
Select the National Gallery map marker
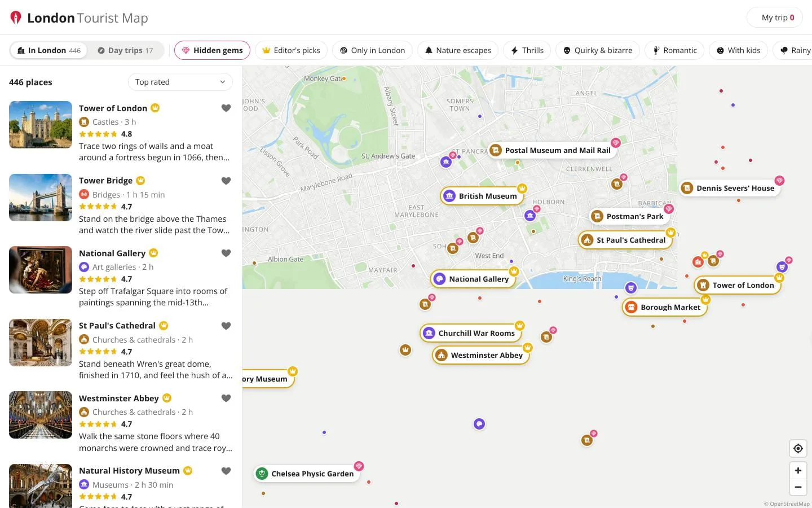473,279
